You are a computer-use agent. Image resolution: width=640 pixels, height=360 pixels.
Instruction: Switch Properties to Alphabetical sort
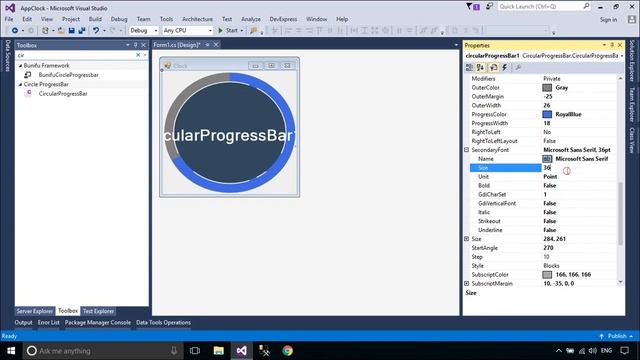pos(480,67)
